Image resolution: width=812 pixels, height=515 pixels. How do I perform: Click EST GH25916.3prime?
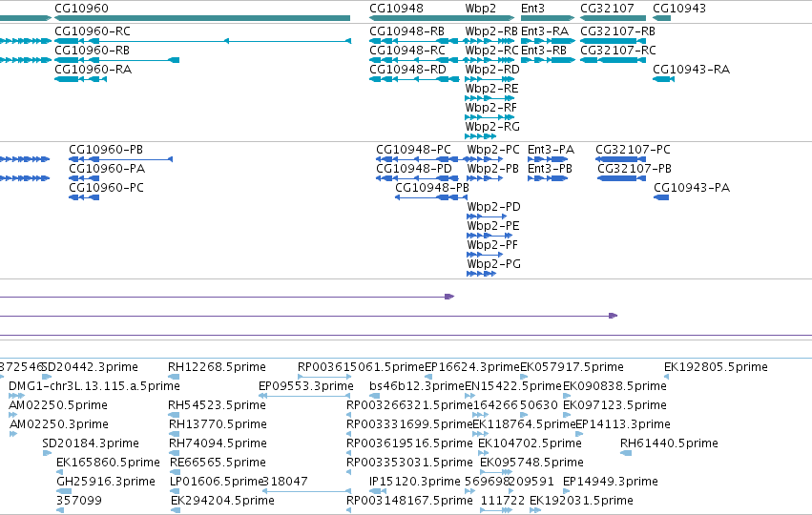(x=106, y=482)
